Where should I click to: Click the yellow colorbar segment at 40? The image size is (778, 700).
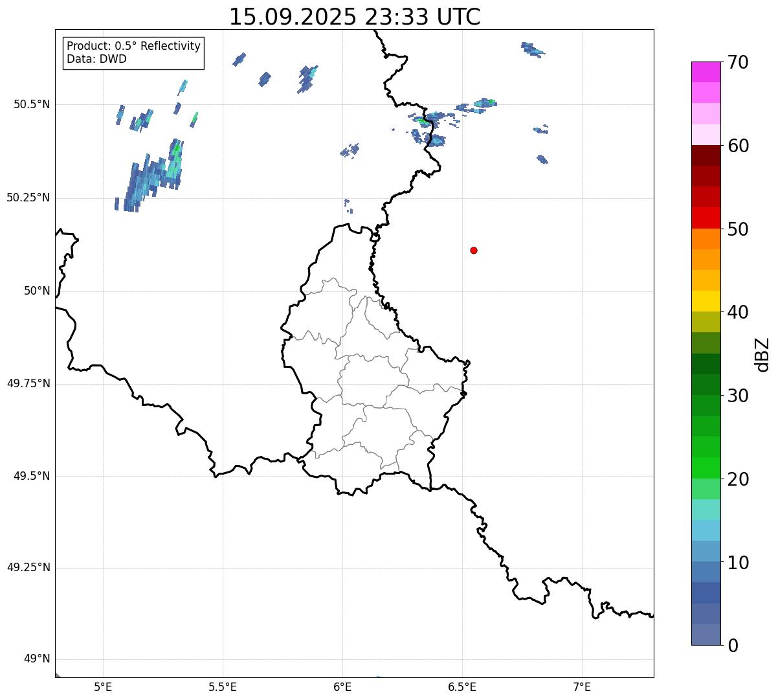706,301
